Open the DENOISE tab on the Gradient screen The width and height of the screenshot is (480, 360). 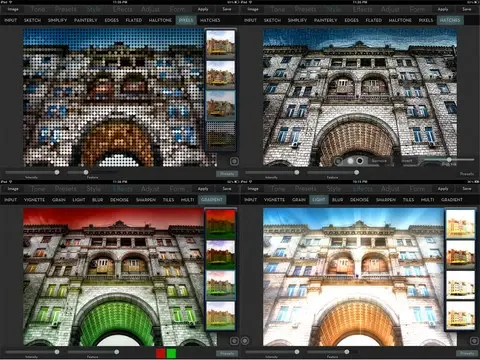tap(119, 200)
